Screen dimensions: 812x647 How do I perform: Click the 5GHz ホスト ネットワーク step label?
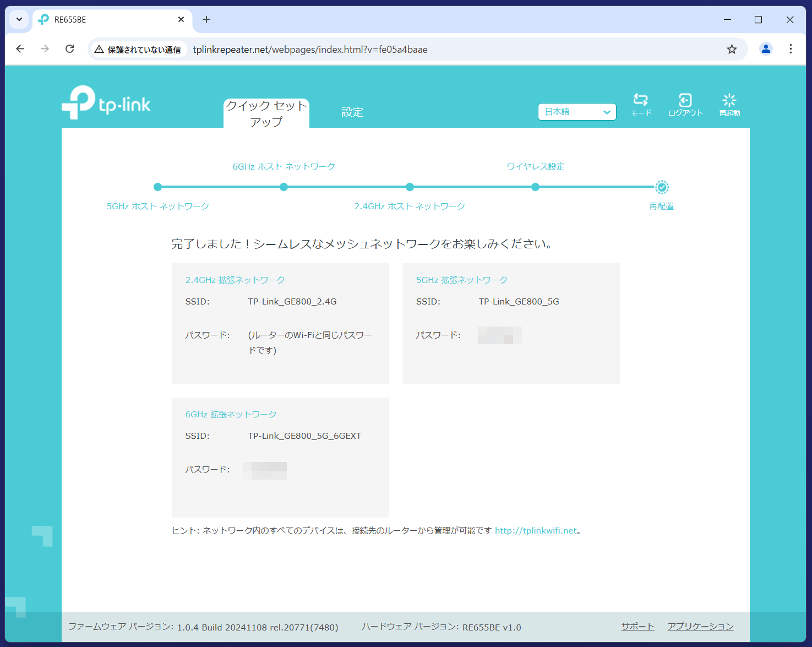coord(158,206)
